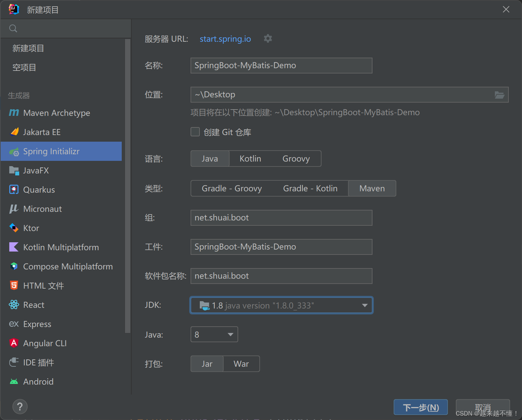The width and height of the screenshot is (522, 420).
Task: Click the IntelliJ IDEA logo icon
Action: (14, 10)
